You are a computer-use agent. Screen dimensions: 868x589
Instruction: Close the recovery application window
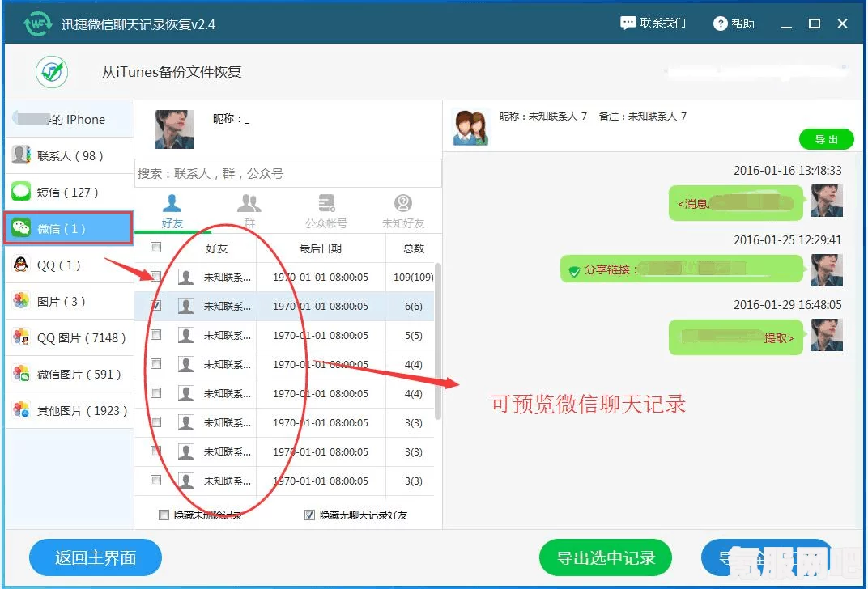click(x=843, y=23)
